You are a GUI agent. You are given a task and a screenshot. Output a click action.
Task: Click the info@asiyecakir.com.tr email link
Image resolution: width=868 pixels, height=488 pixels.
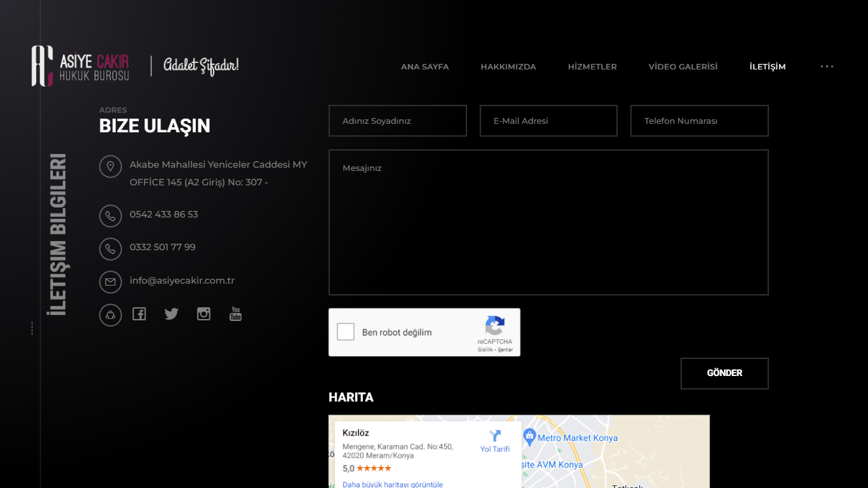tap(182, 280)
